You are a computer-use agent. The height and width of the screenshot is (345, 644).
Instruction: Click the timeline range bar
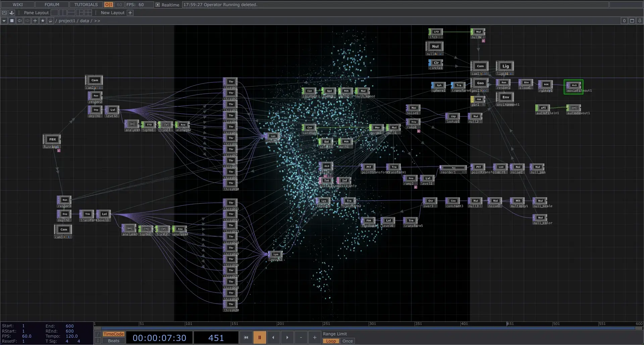coord(368,328)
